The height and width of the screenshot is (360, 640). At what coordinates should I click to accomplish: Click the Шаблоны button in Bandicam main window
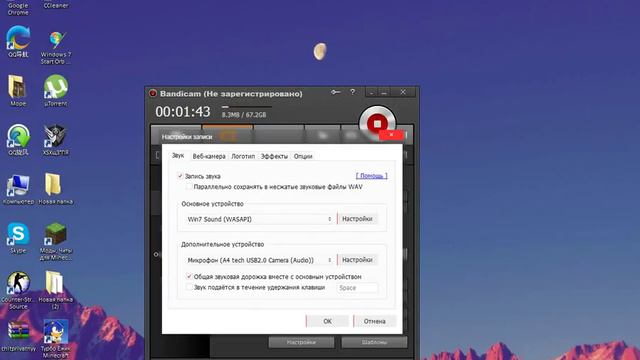click(374, 342)
